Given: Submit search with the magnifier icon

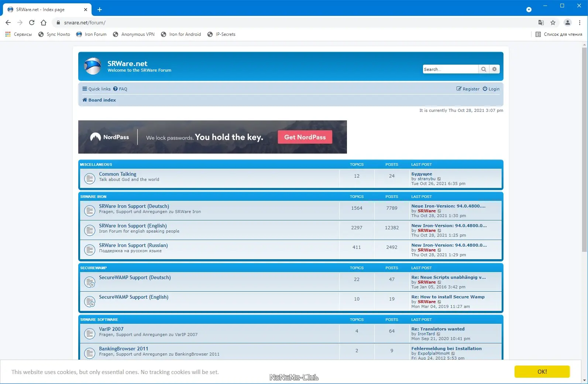Looking at the screenshot, I should (484, 69).
